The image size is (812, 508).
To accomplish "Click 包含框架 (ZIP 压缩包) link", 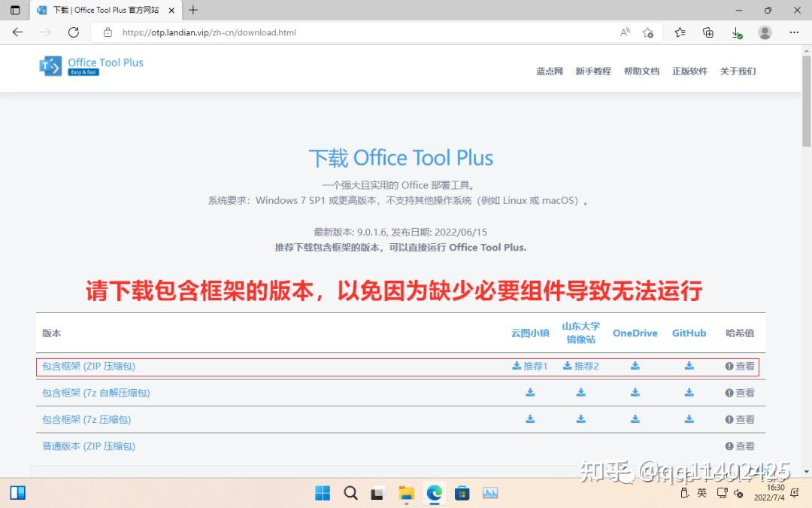I will click(88, 367).
